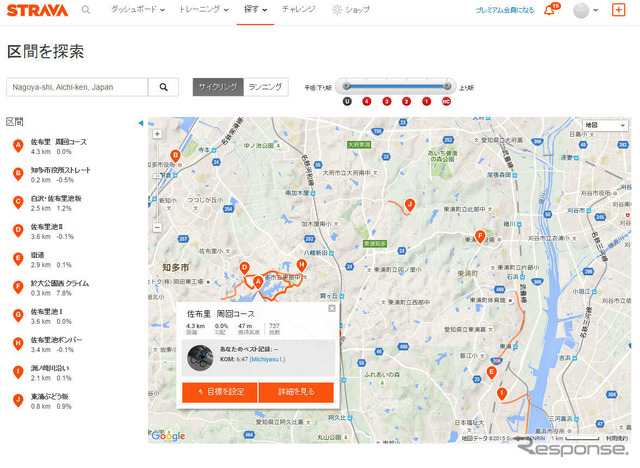Screen dimensions: 640x468
Task: Focus the Nagoya-shi location search field
Action: [77, 87]
